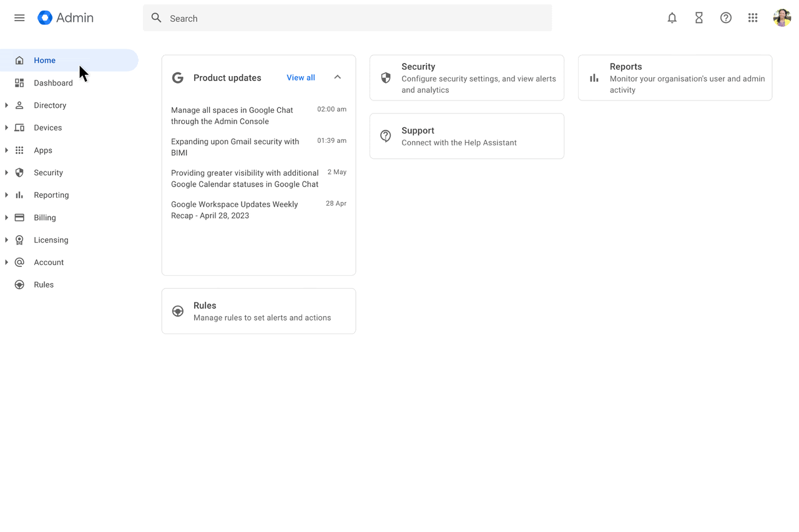Click the wheel icon on Rules card
The height and width of the screenshot is (532, 799).
click(178, 311)
